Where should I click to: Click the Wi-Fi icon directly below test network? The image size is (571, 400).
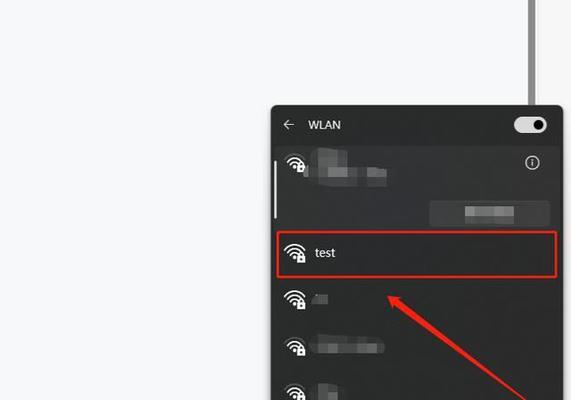pyautogui.click(x=295, y=299)
